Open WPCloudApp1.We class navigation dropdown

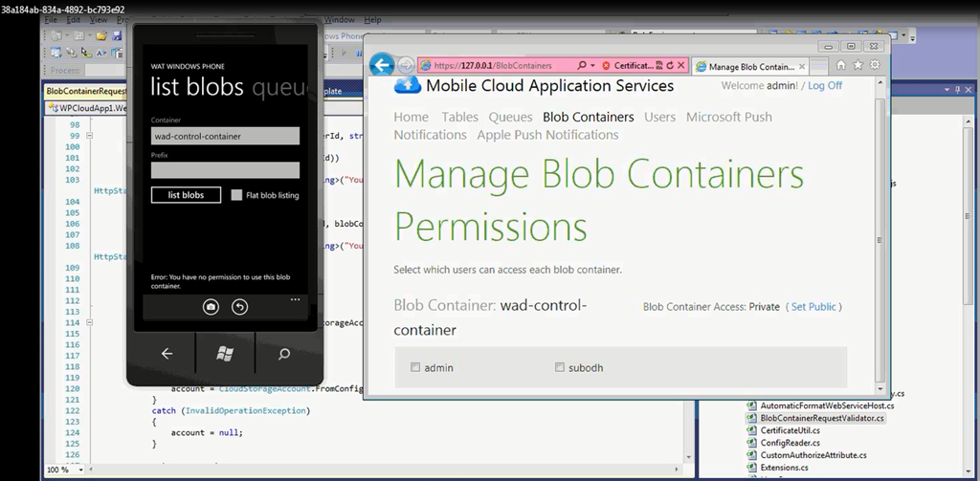click(87, 108)
